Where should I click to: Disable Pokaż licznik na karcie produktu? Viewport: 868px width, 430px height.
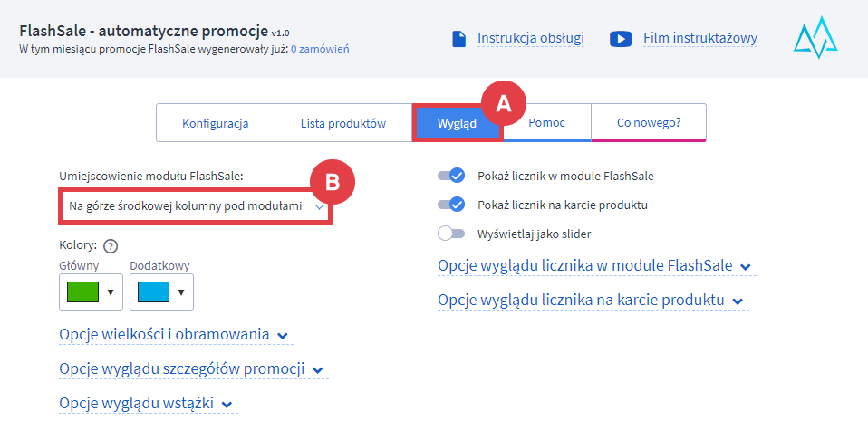(451, 205)
